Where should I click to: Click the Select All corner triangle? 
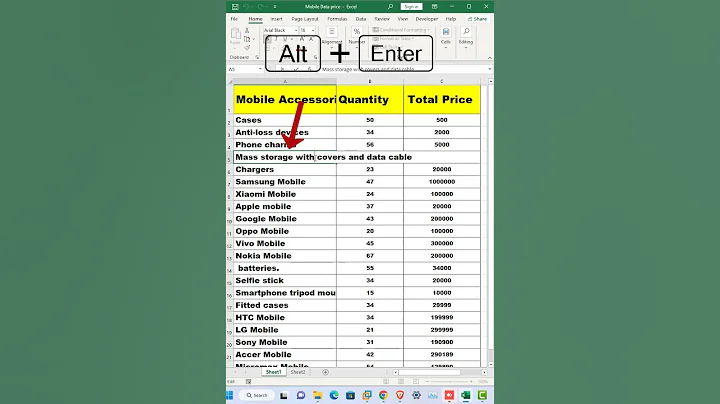231,82
